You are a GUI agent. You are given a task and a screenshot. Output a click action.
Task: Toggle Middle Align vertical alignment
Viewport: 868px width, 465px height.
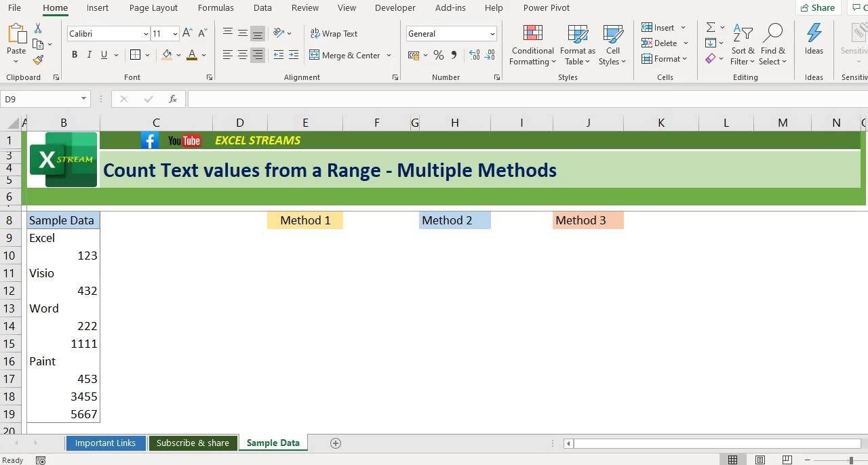[x=242, y=33]
